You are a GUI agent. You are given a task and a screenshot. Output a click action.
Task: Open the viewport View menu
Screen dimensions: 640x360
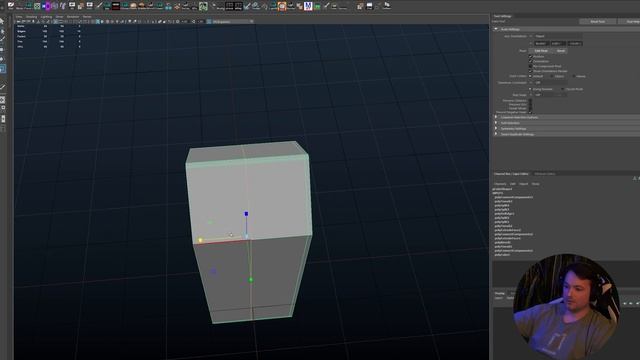point(19,17)
